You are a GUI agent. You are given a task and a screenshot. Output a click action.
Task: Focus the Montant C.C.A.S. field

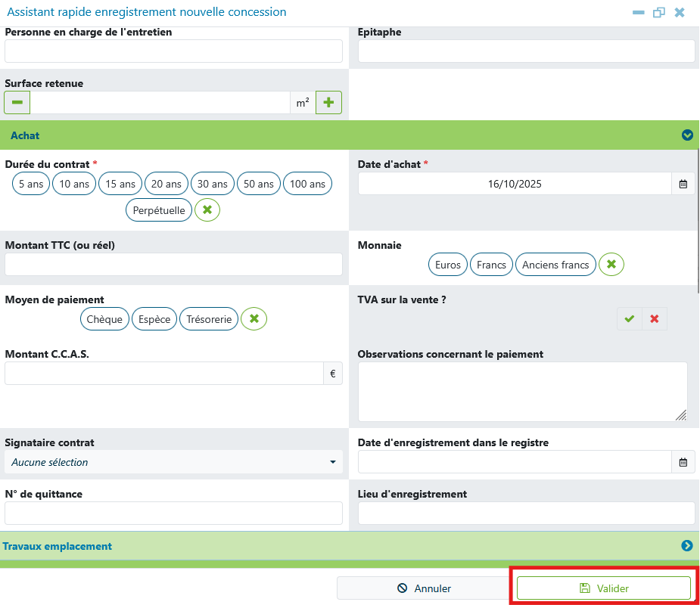(x=164, y=373)
